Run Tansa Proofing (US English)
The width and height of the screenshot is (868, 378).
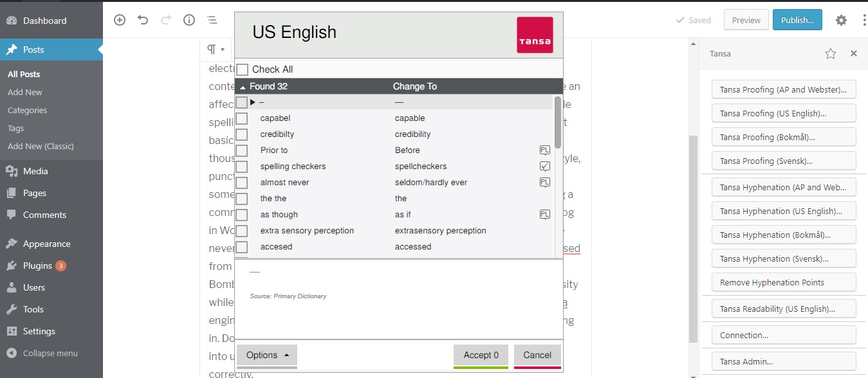click(x=784, y=113)
